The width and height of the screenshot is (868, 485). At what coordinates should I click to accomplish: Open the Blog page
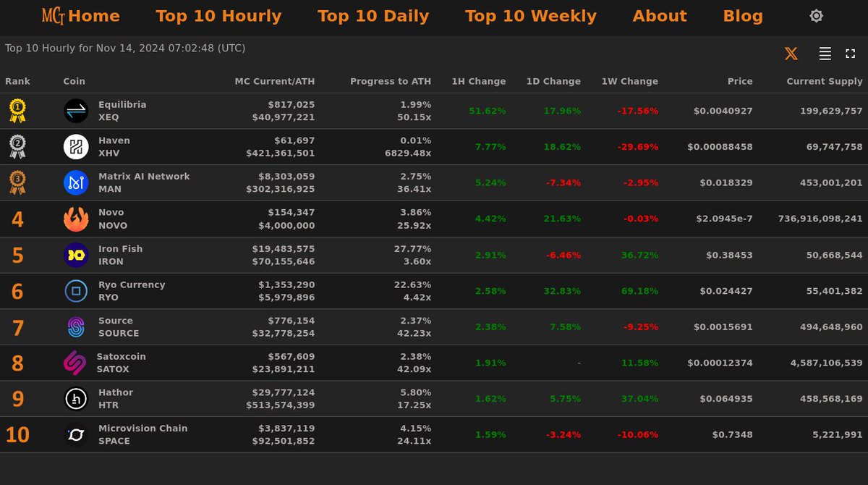(743, 16)
